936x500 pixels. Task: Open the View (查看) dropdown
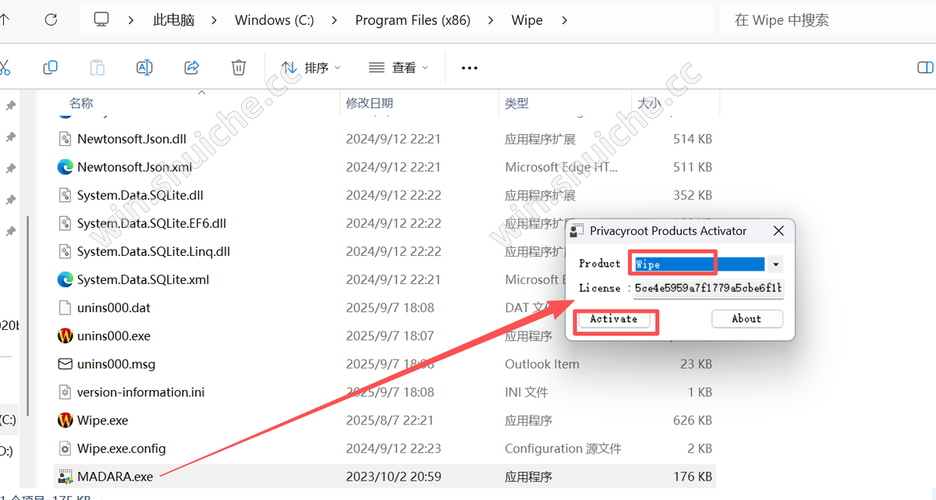398,67
